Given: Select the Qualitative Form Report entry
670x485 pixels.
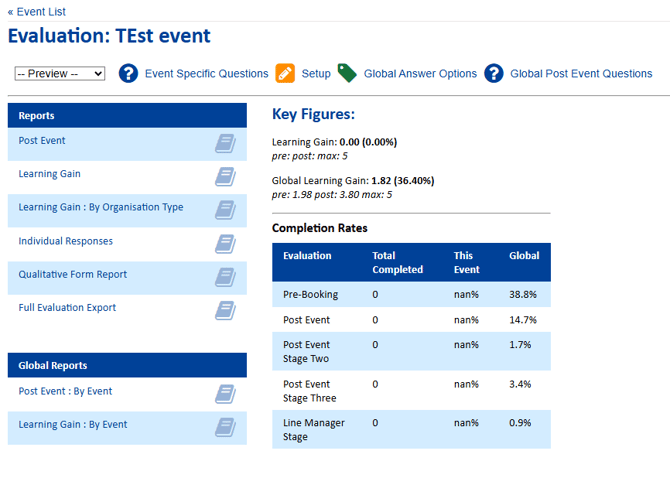Looking at the screenshot, I should pyautogui.click(x=72, y=274).
